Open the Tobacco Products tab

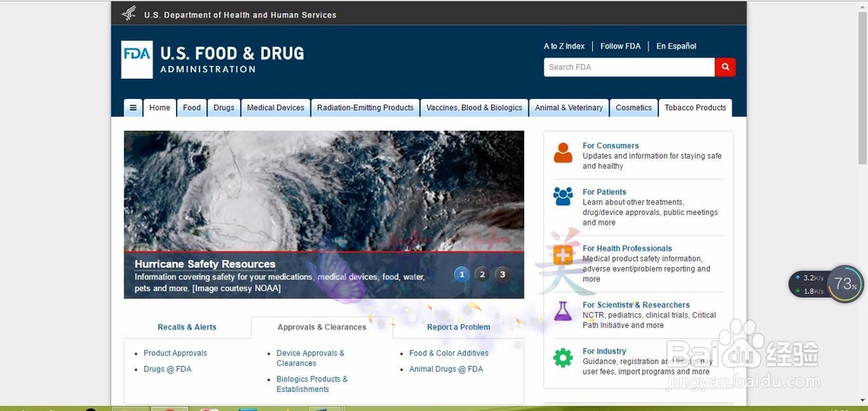coord(695,108)
